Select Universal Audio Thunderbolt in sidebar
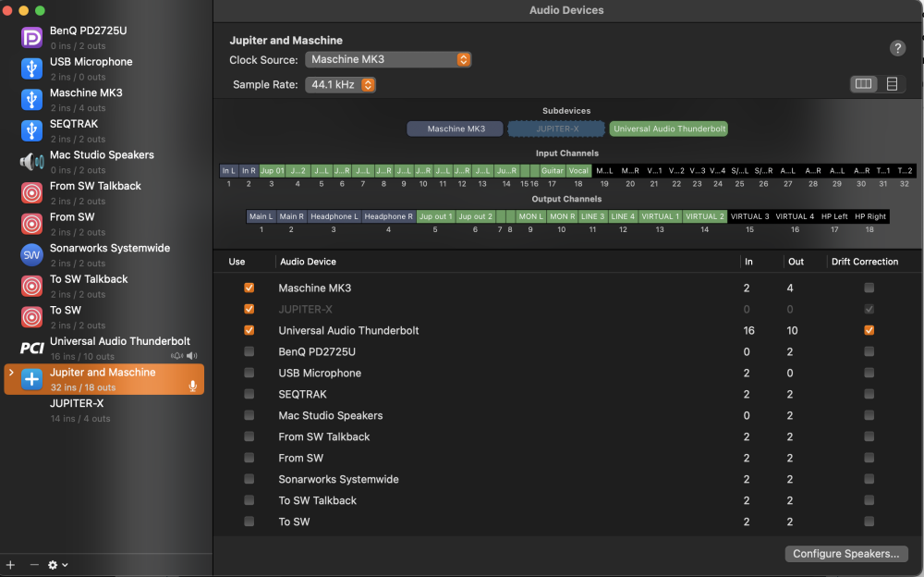This screenshot has height=577, width=924. pos(105,348)
